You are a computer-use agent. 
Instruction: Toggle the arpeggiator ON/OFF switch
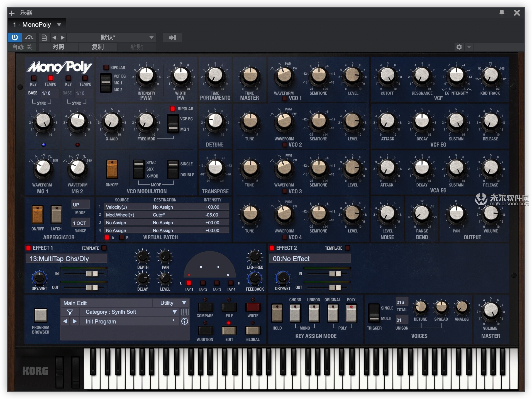38,215
